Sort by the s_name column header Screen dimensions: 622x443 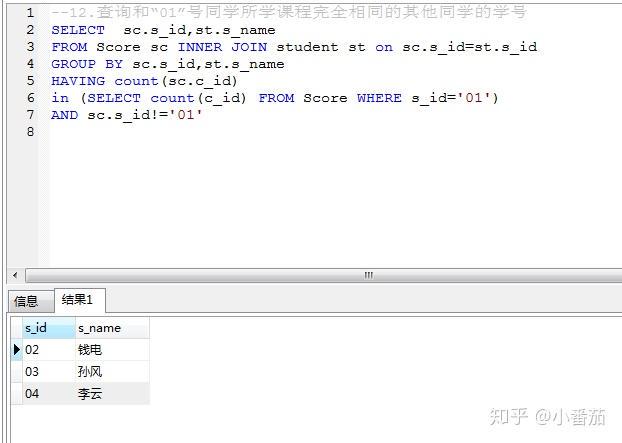pyautogui.click(x=112, y=328)
